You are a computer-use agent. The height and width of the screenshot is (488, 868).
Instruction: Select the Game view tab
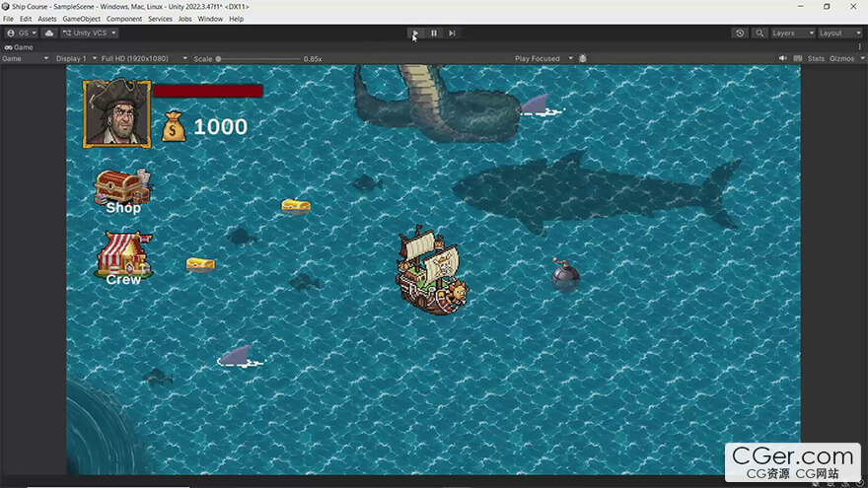tap(19, 47)
